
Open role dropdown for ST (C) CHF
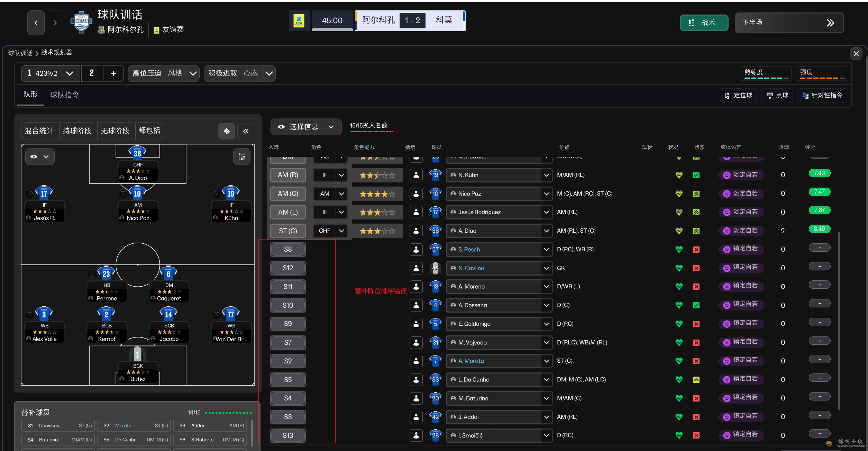pyautogui.click(x=341, y=231)
